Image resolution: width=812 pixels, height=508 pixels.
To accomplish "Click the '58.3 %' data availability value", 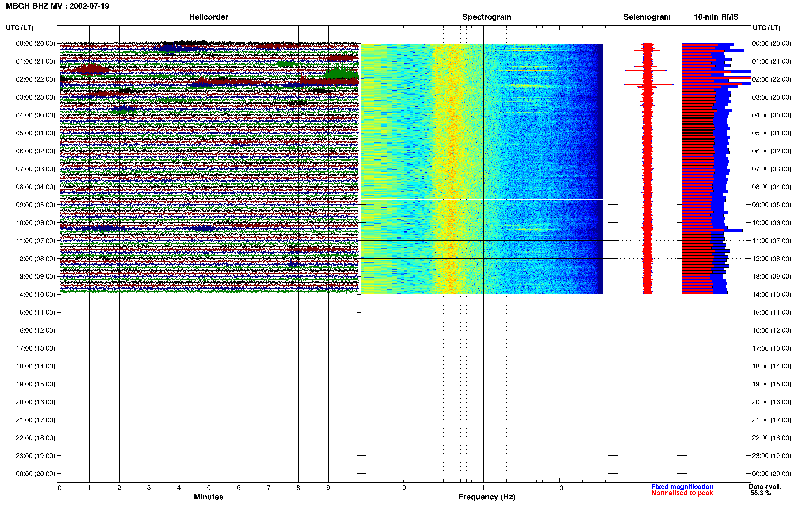I will (x=761, y=493).
